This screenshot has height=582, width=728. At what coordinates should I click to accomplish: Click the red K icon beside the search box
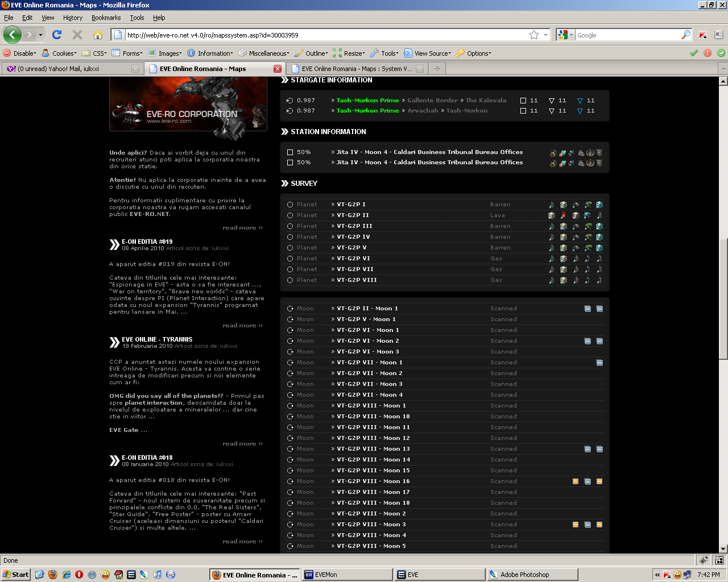pos(703,35)
